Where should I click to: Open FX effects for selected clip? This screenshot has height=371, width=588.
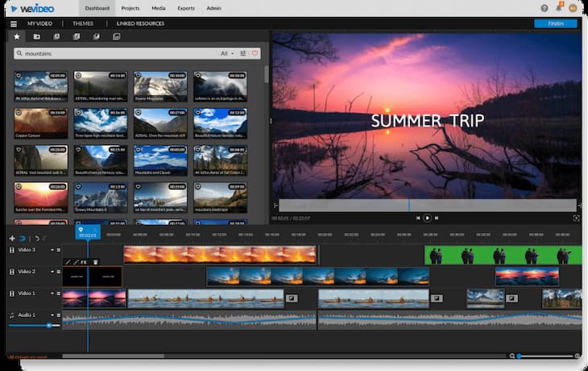pyautogui.click(x=84, y=262)
